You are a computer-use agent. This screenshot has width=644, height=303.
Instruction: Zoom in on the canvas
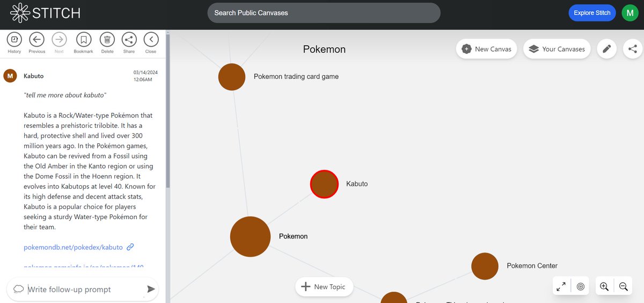pyautogui.click(x=604, y=286)
